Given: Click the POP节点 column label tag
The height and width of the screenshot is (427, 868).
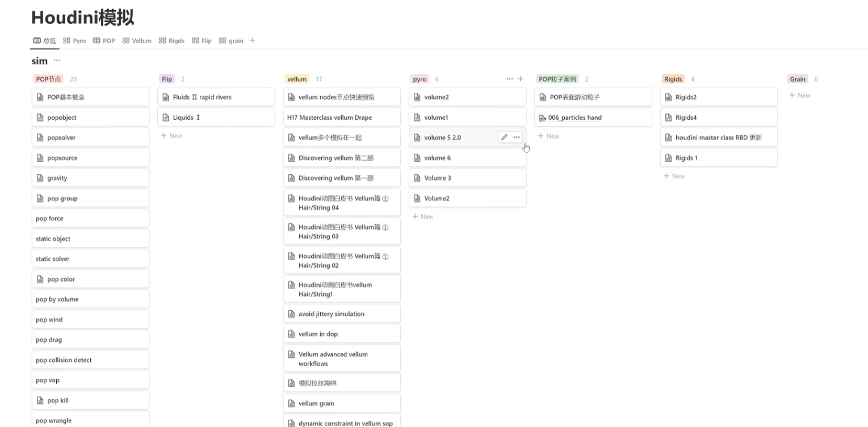Looking at the screenshot, I should coord(49,79).
